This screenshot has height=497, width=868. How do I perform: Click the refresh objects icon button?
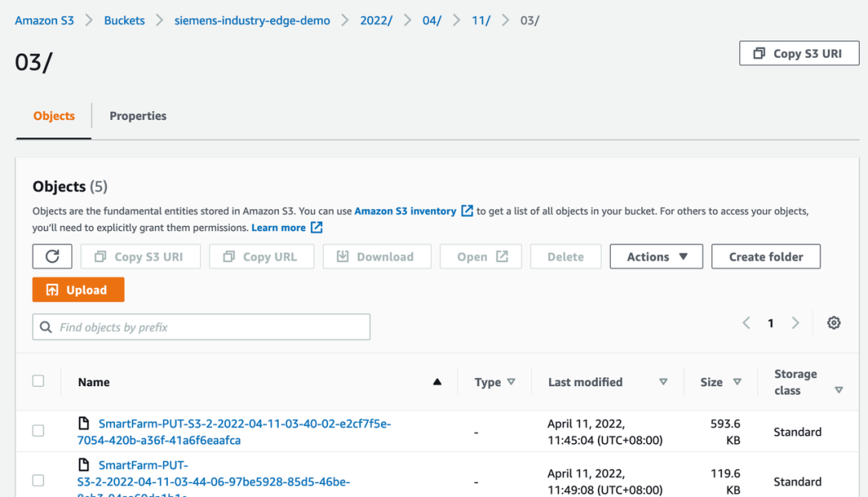pyautogui.click(x=52, y=257)
